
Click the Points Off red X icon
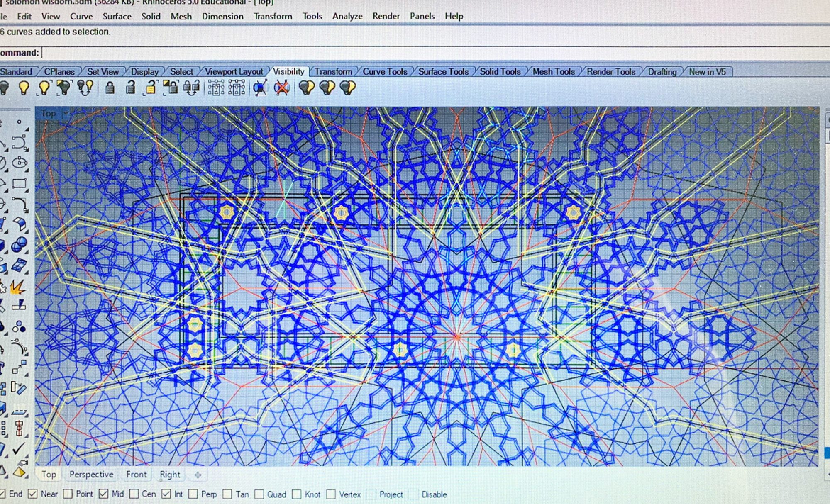tap(282, 88)
